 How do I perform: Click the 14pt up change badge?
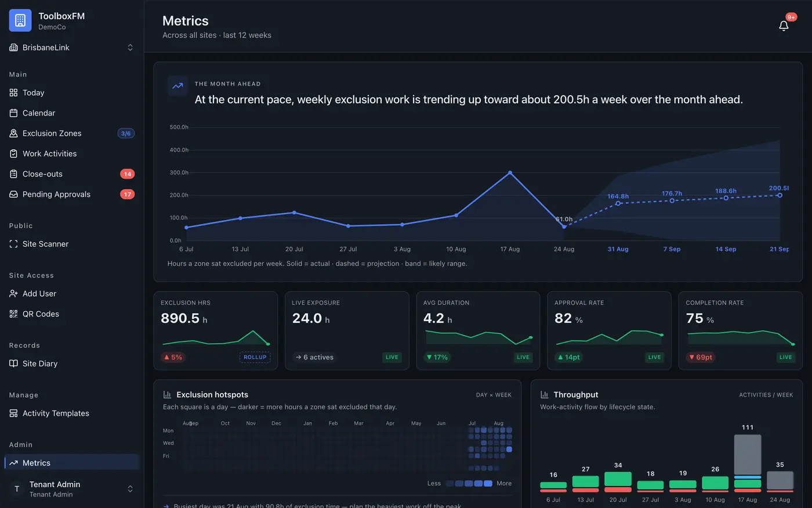click(569, 358)
